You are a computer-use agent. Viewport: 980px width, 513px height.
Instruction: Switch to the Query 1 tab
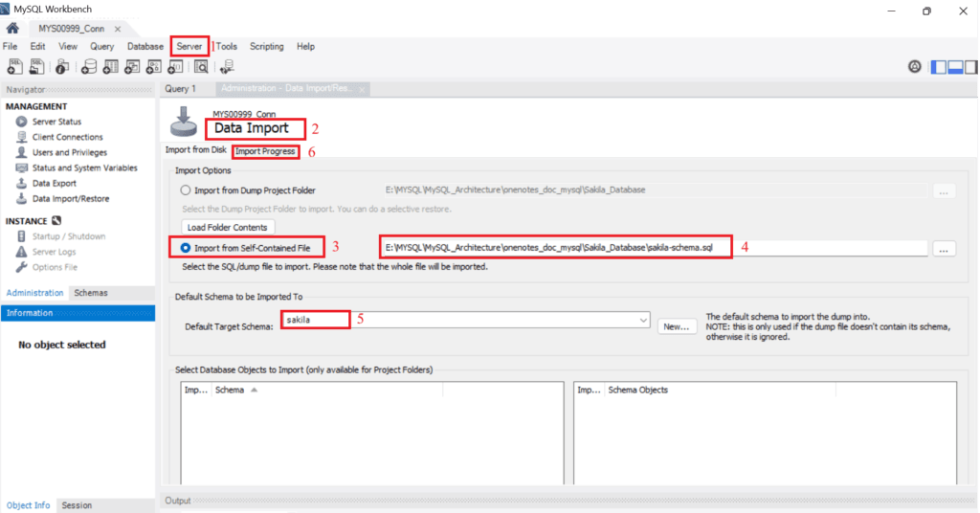[180, 89]
